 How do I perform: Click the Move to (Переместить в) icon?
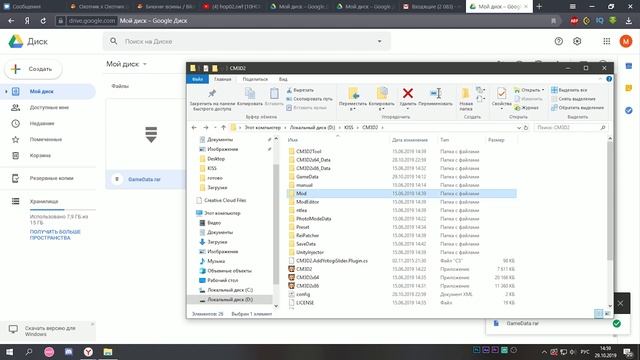pyautogui.click(x=353, y=93)
